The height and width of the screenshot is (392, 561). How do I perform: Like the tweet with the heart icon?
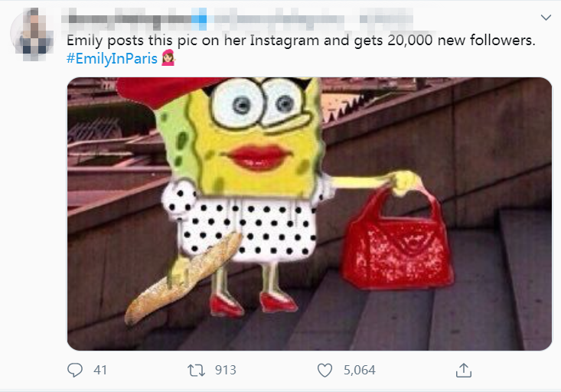[x=325, y=370]
